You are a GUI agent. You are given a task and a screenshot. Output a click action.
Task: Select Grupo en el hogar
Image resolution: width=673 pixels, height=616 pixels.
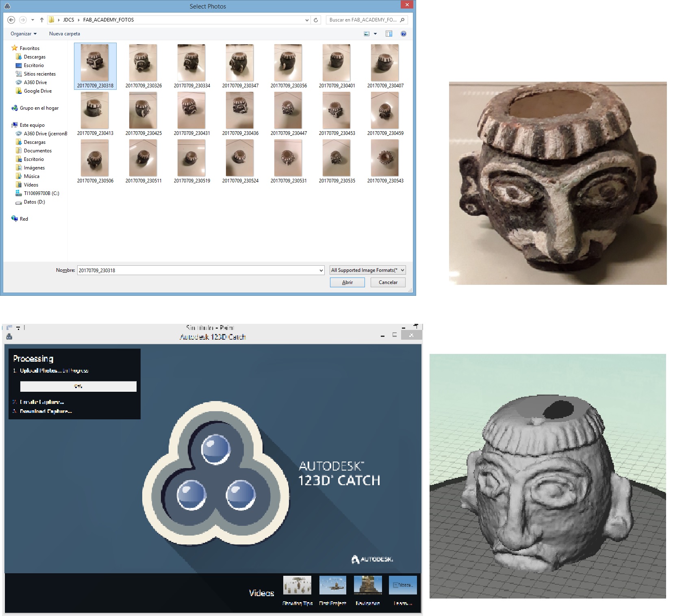click(39, 108)
